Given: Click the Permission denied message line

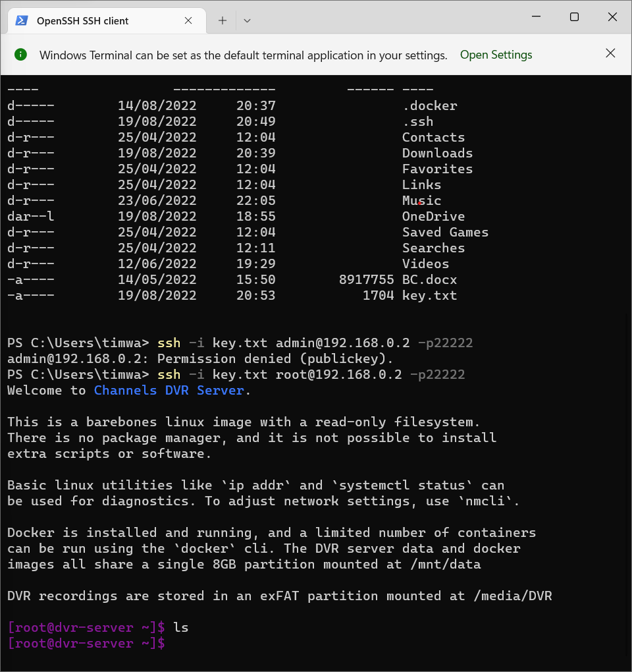Looking at the screenshot, I should (x=200, y=358).
